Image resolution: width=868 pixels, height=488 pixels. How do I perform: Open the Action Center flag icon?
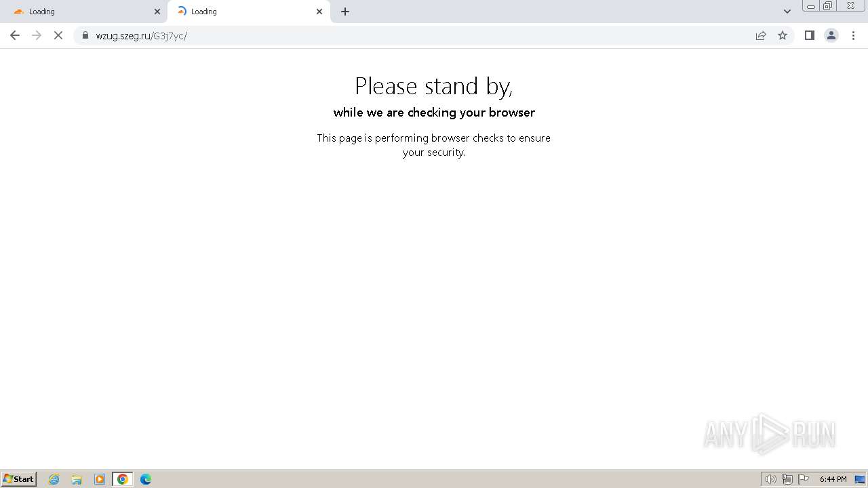coord(804,479)
